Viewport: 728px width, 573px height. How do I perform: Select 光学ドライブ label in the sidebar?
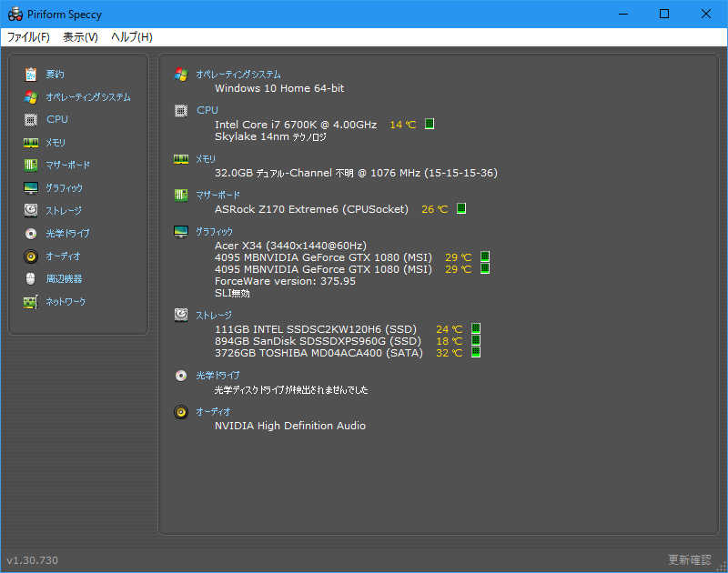(x=67, y=234)
